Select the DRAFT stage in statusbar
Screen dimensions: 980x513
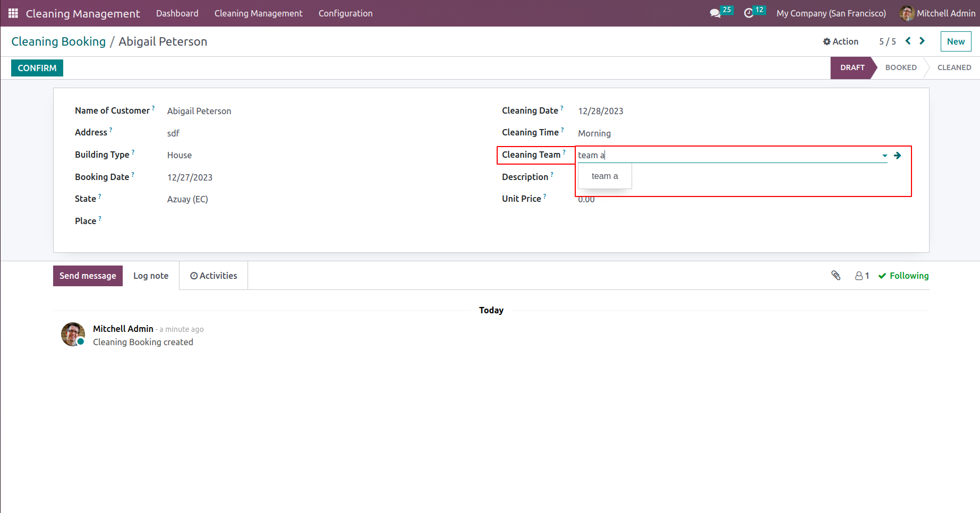coord(853,67)
